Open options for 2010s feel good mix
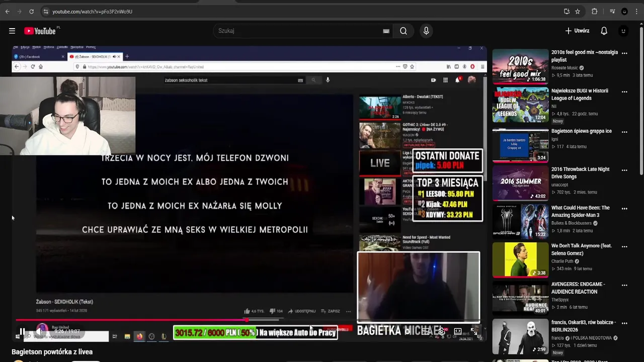Viewport: 644px width, 362px height. tap(624, 53)
